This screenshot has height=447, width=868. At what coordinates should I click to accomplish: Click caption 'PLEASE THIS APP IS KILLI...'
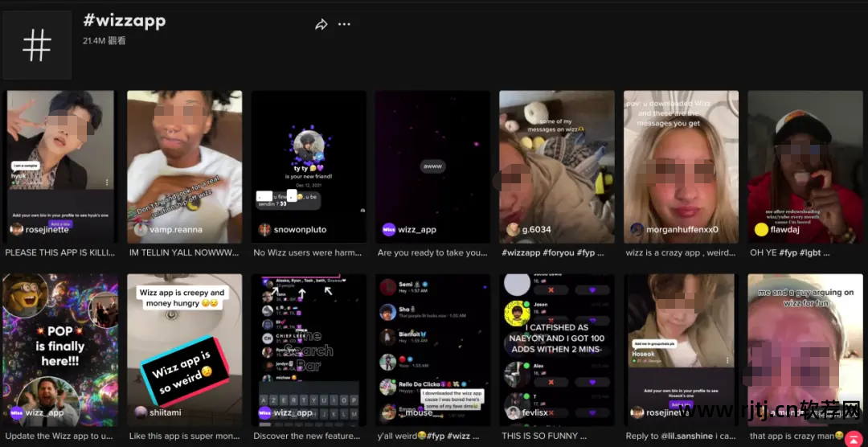59,252
